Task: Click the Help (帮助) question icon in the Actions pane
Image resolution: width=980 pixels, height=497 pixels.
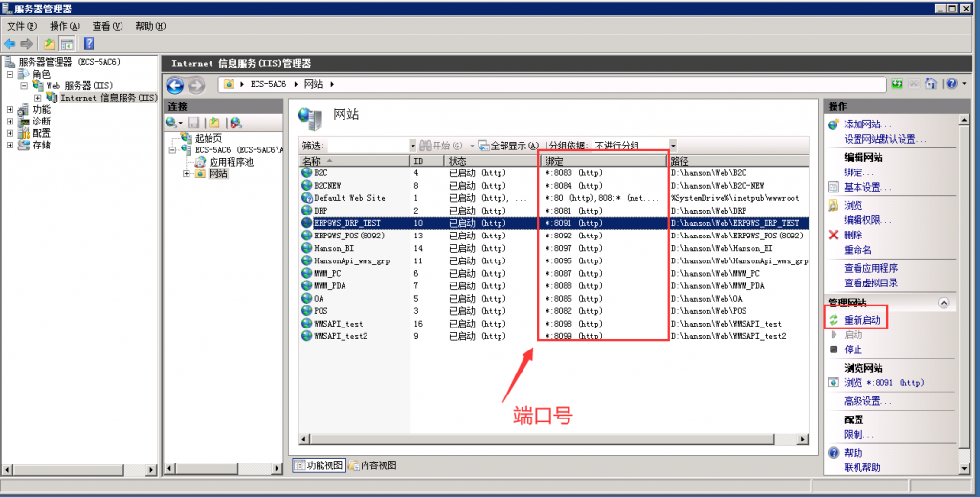Action: [834, 453]
